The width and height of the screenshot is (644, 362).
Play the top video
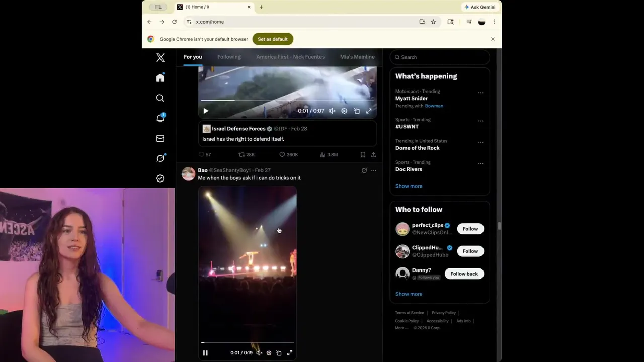point(206,111)
